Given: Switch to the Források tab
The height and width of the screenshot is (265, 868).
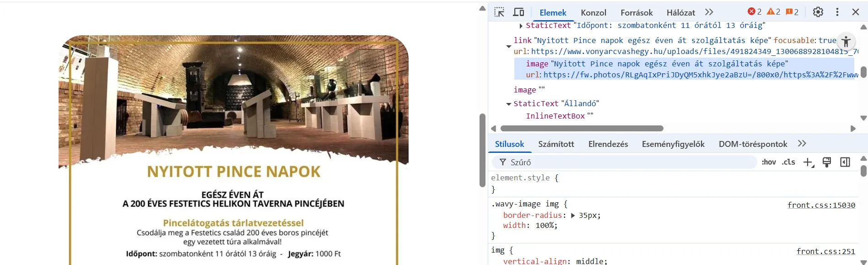Looking at the screenshot, I should (636, 13).
